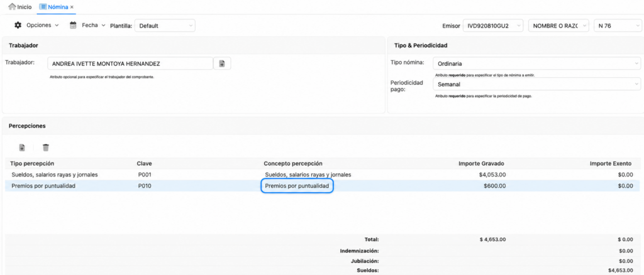644x275 pixels.
Task: Open the Emisor IVD920810GU2 dropdown
Action: point(493,25)
